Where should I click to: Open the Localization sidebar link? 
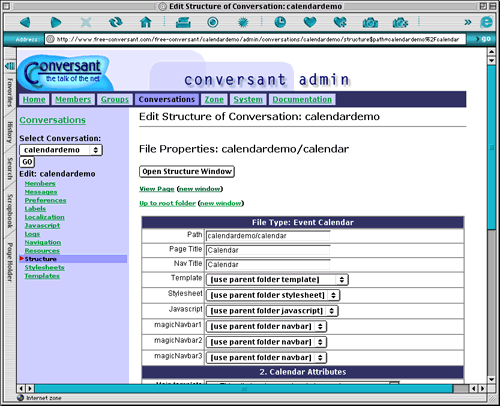tap(44, 217)
